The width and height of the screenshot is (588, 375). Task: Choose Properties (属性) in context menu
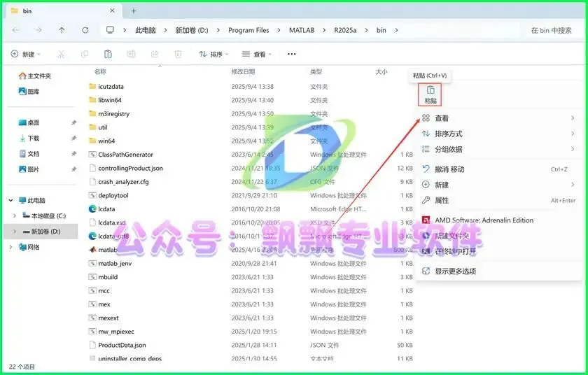click(x=498, y=200)
